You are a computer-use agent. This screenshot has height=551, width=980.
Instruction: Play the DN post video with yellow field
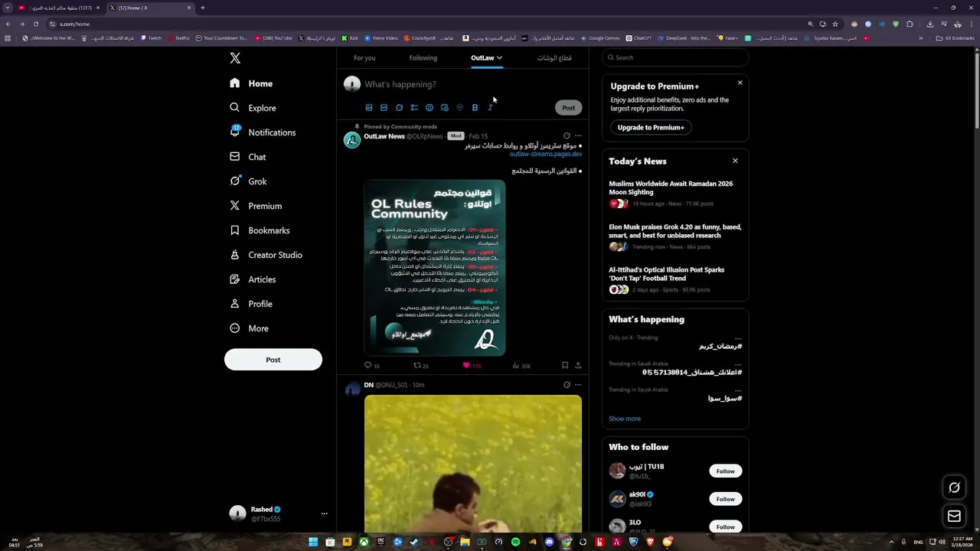tap(473, 464)
